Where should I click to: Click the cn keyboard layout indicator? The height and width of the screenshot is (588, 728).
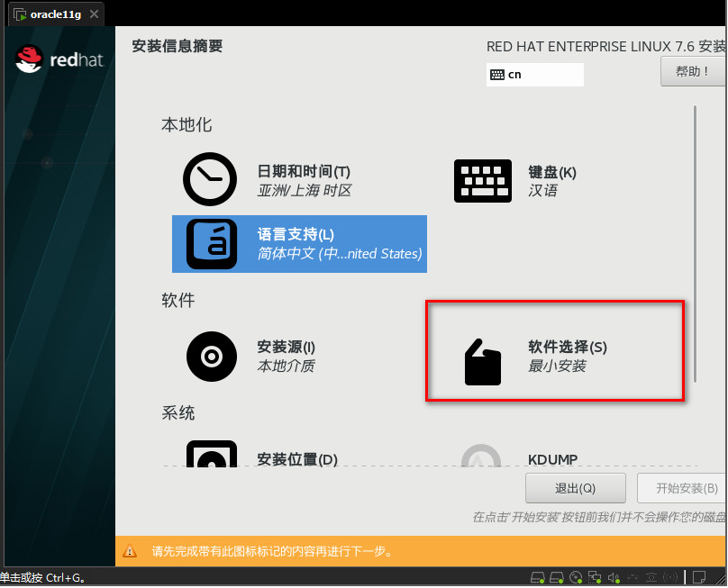coord(535,75)
